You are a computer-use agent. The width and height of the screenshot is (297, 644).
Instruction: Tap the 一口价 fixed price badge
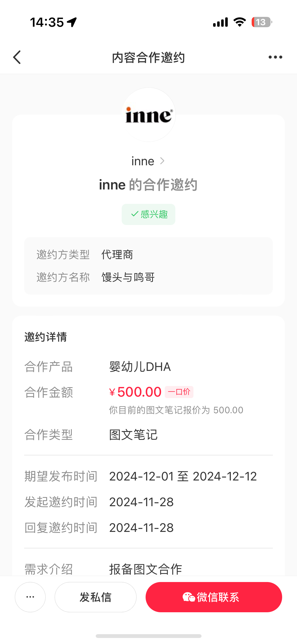[x=179, y=392]
